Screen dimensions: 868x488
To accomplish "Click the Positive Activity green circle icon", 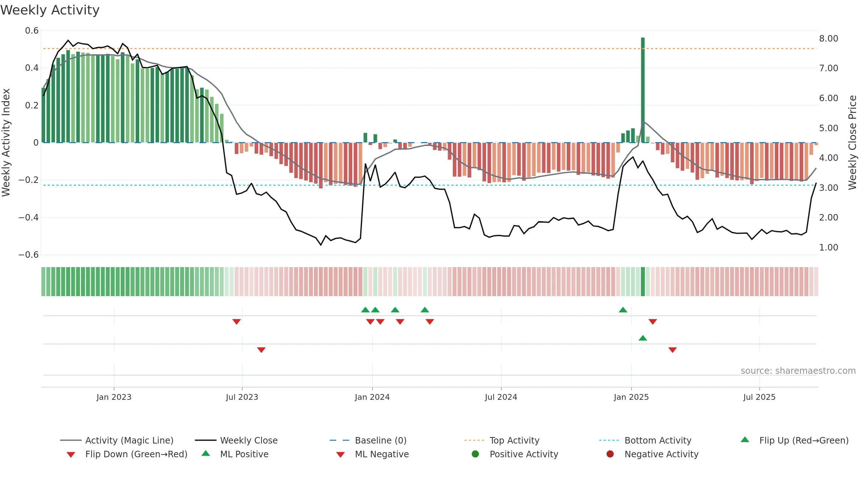I will (475, 454).
